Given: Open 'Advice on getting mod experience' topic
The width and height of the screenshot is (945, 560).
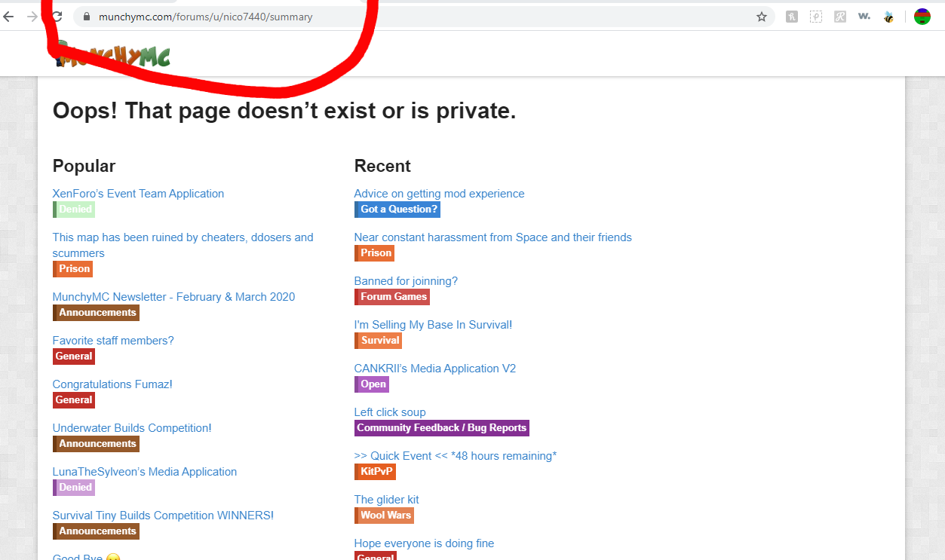Looking at the screenshot, I should click(x=439, y=194).
